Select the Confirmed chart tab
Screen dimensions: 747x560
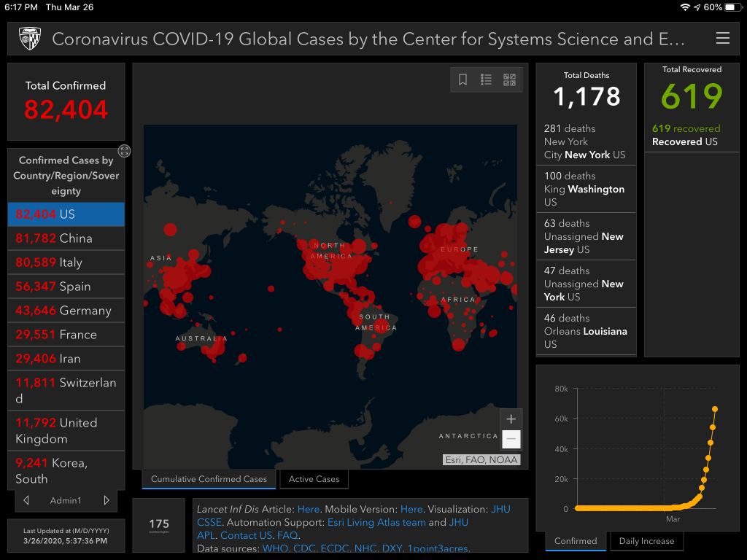tap(576, 541)
